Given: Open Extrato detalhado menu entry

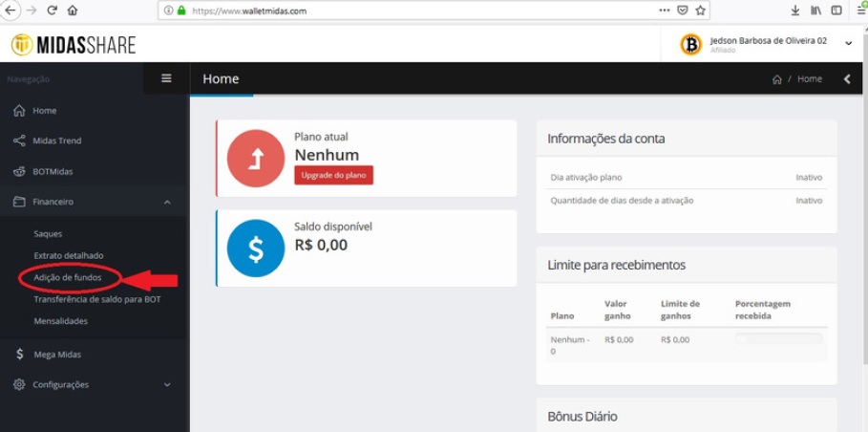Looking at the screenshot, I should click(x=69, y=255).
